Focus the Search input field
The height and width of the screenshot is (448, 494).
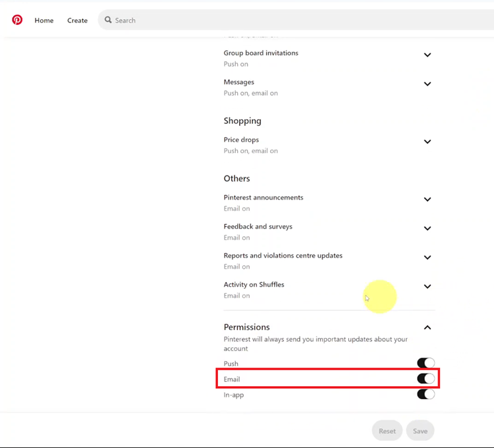coord(296,20)
